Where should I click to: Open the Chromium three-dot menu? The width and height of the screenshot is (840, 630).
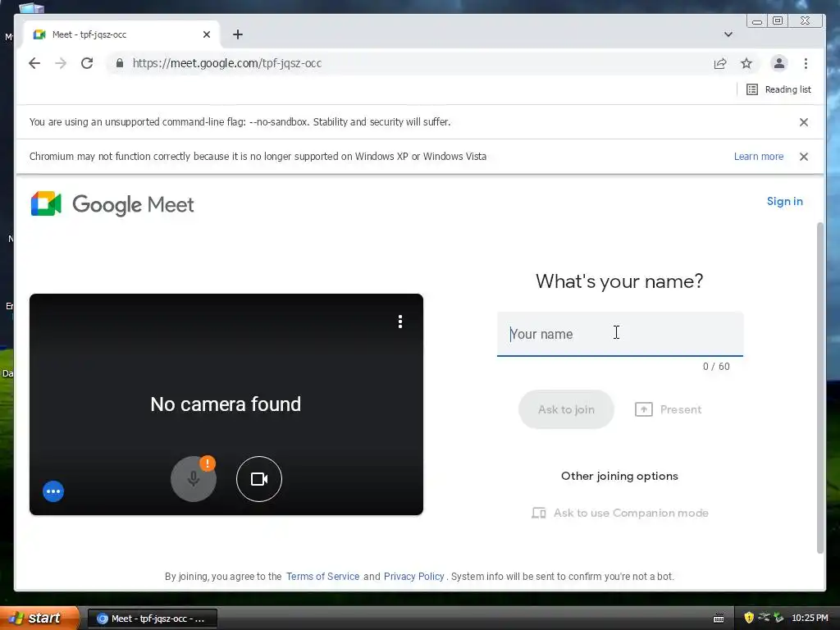(x=806, y=63)
